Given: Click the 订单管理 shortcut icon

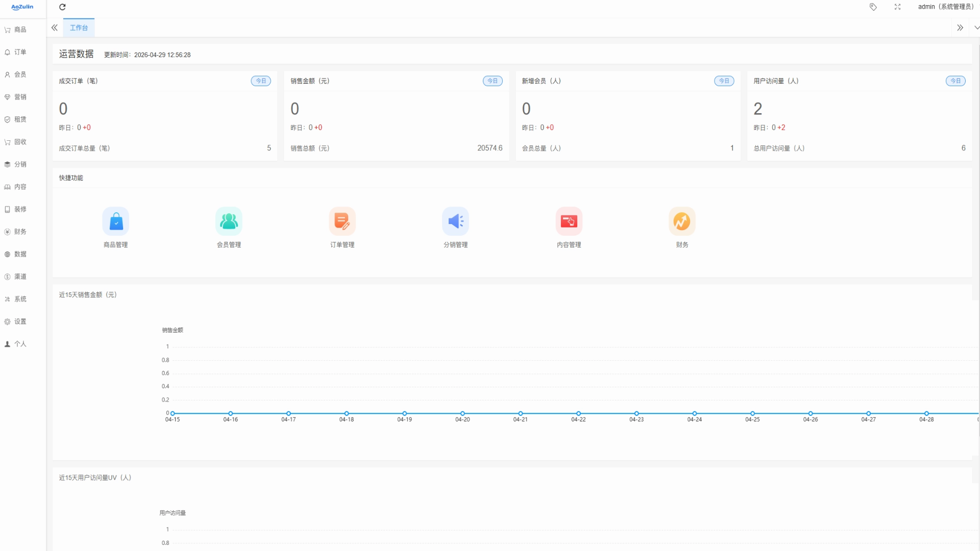Looking at the screenshot, I should pos(342,221).
